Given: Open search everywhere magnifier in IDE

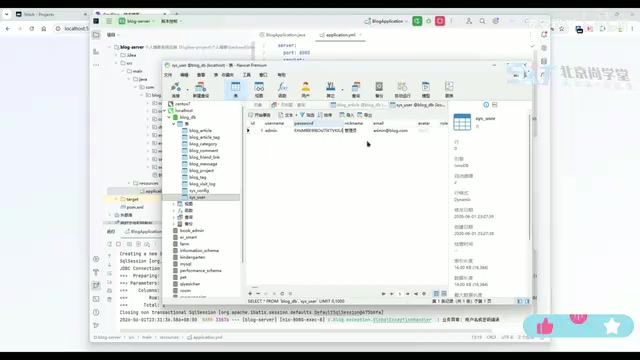Looking at the screenshot, I should click(x=482, y=21).
